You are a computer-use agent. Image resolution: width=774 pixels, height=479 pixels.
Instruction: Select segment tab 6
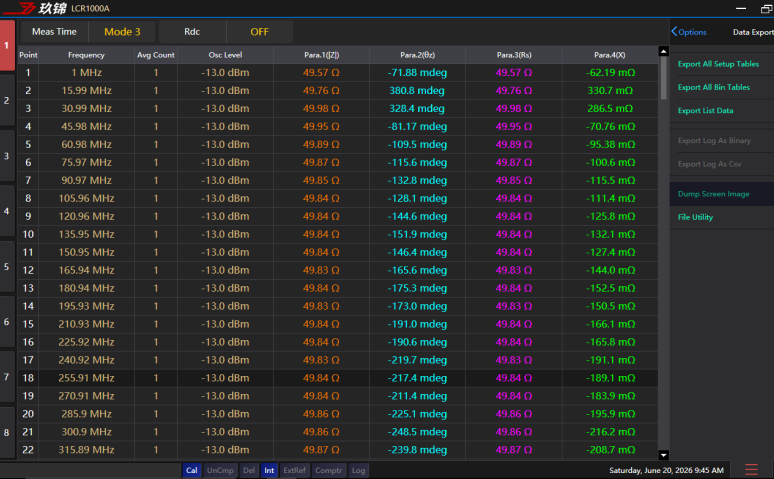click(7, 322)
